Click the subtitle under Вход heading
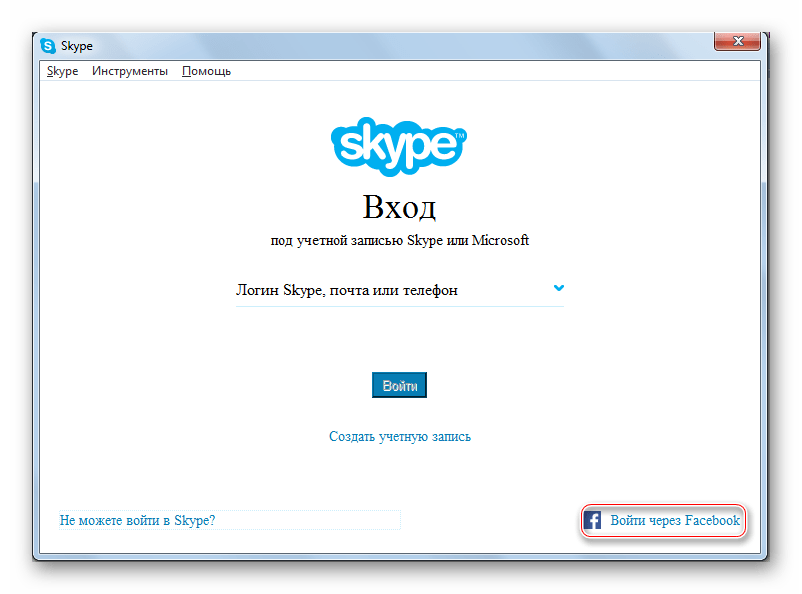The height and width of the screenshot is (594, 802). [x=400, y=241]
